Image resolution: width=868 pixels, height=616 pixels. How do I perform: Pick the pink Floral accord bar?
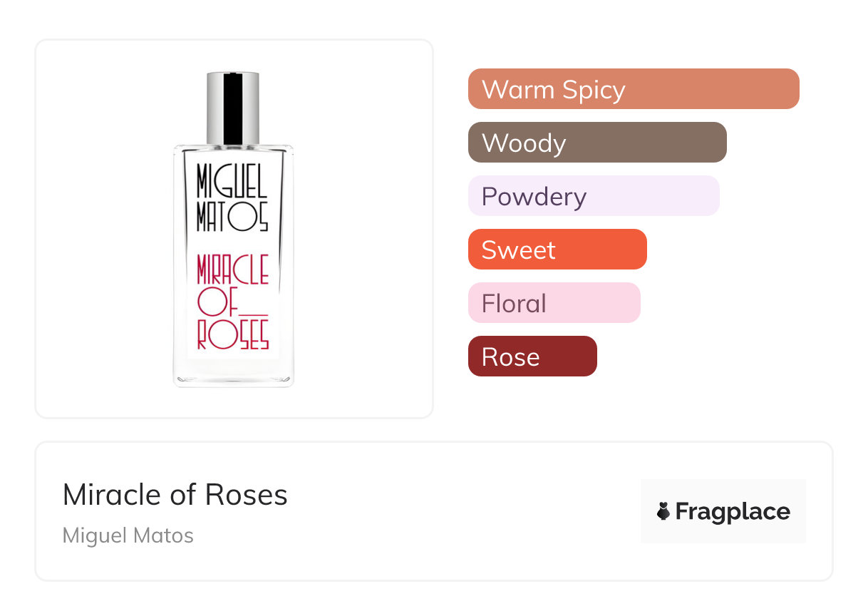[554, 303]
